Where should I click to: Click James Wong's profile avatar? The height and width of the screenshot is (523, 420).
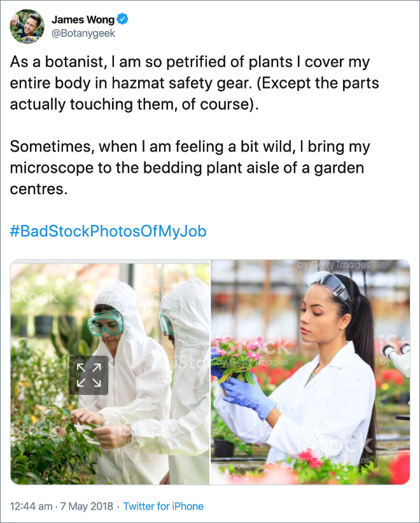tap(26, 26)
